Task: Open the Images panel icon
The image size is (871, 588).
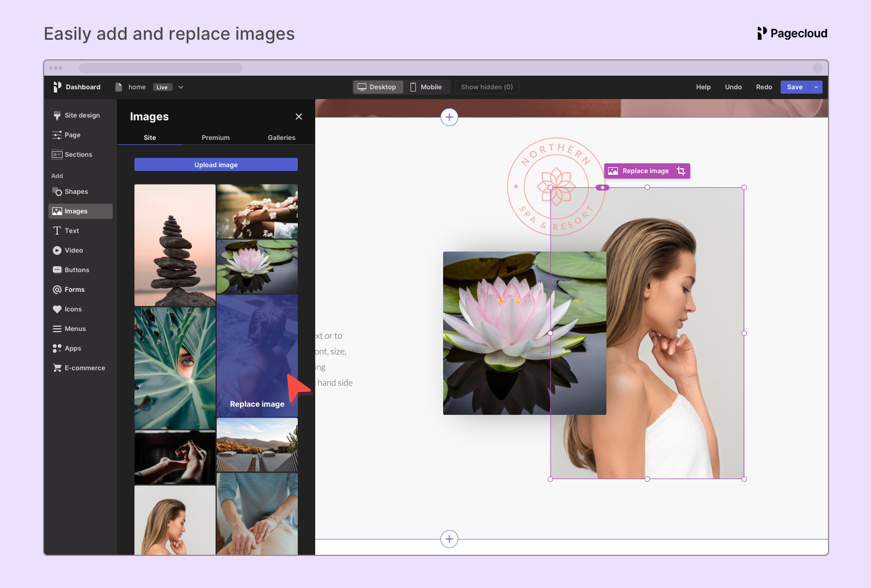Action: [57, 211]
